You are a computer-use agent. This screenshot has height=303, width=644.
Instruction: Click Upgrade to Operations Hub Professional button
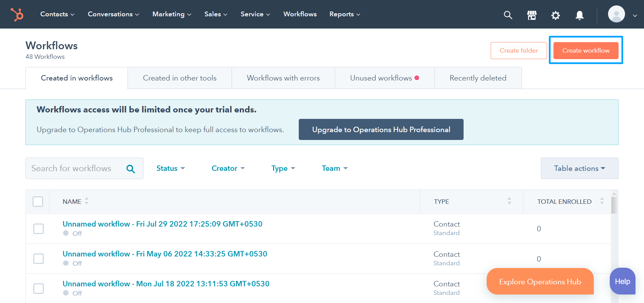coord(381,129)
